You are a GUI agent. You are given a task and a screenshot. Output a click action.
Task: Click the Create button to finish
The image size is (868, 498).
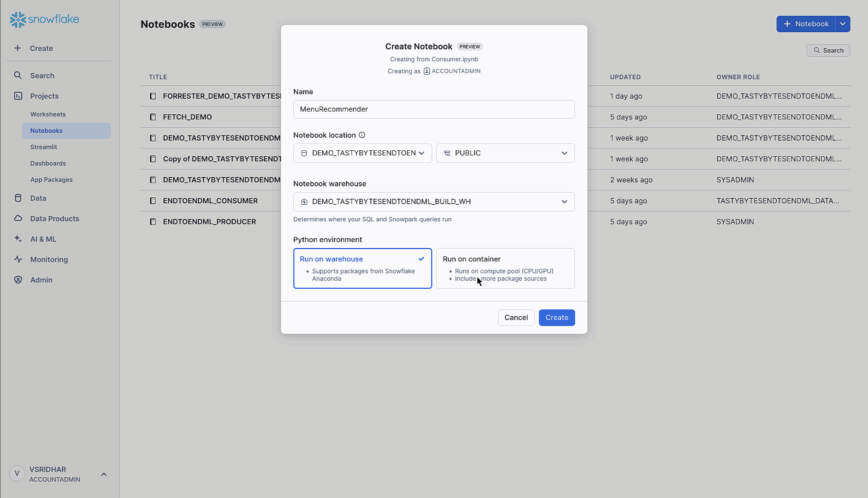[x=556, y=317]
